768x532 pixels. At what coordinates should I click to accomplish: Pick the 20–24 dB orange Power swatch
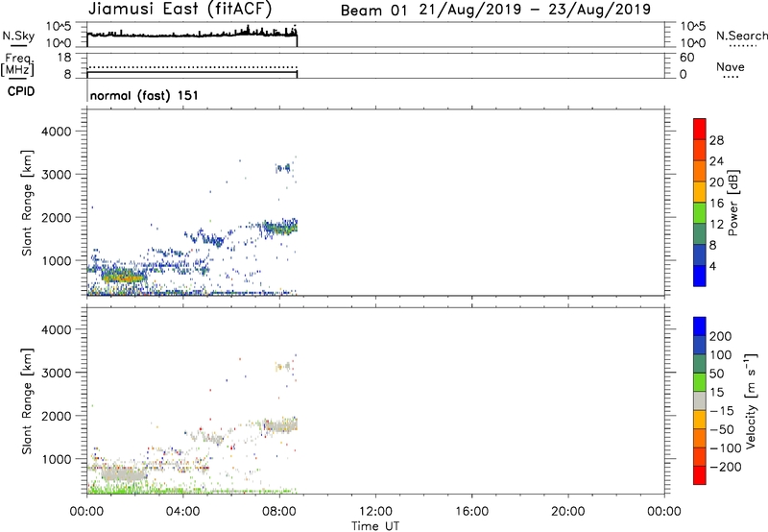700,171
